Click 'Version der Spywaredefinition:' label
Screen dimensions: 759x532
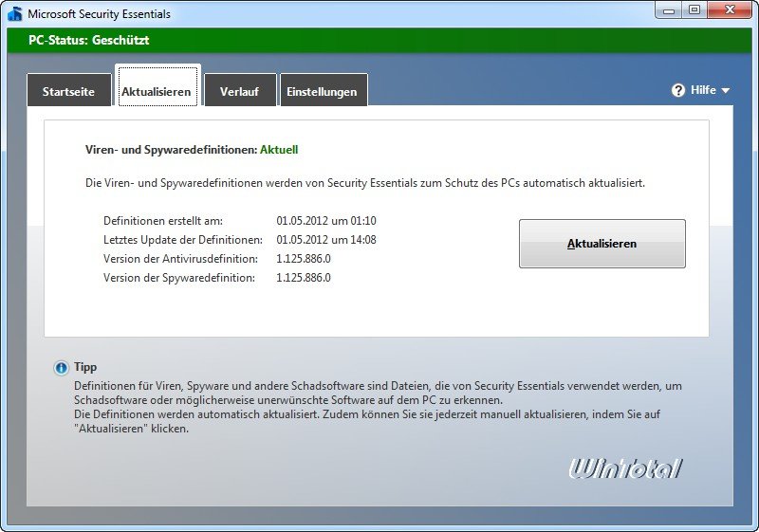pyautogui.click(x=179, y=278)
